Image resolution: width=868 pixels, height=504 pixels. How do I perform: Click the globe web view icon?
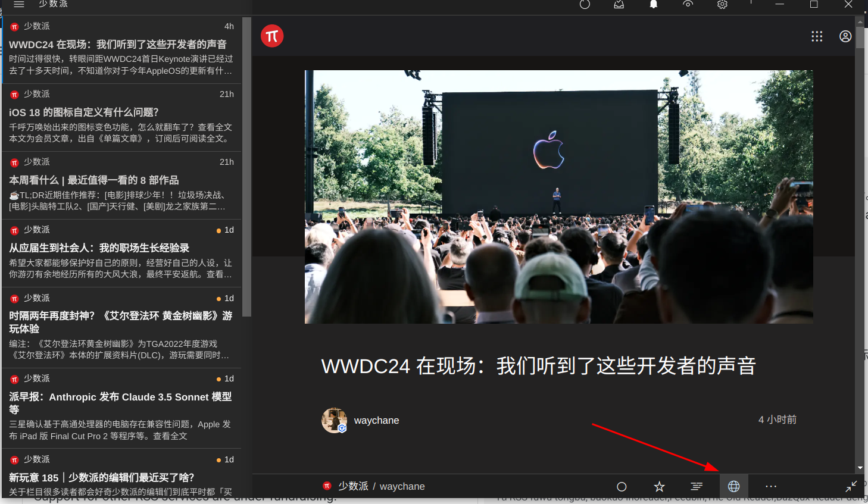734,487
